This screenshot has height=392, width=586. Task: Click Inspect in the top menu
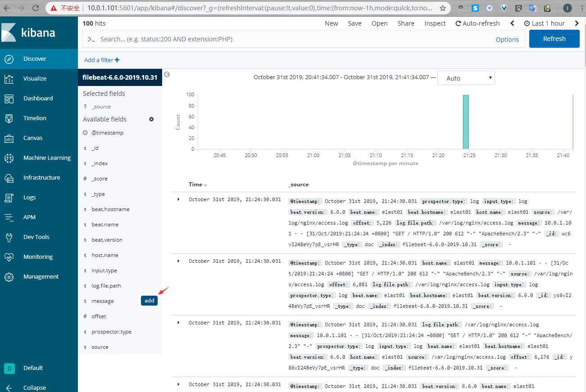pyautogui.click(x=435, y=23)
